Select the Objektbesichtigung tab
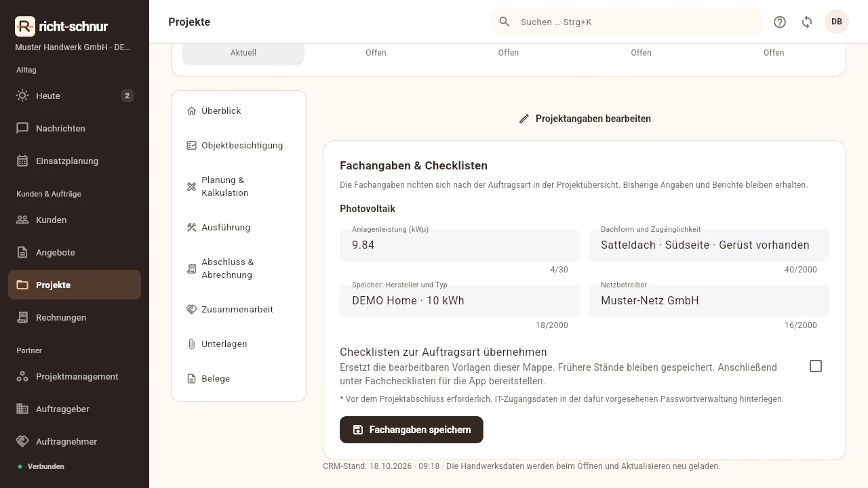 pos(239,145)
